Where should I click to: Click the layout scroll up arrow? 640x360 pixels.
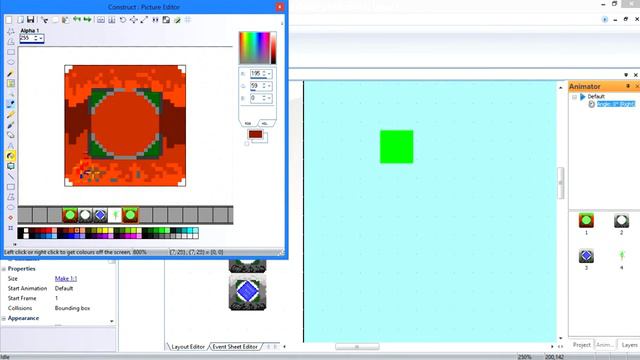click(x=560, y=87)
